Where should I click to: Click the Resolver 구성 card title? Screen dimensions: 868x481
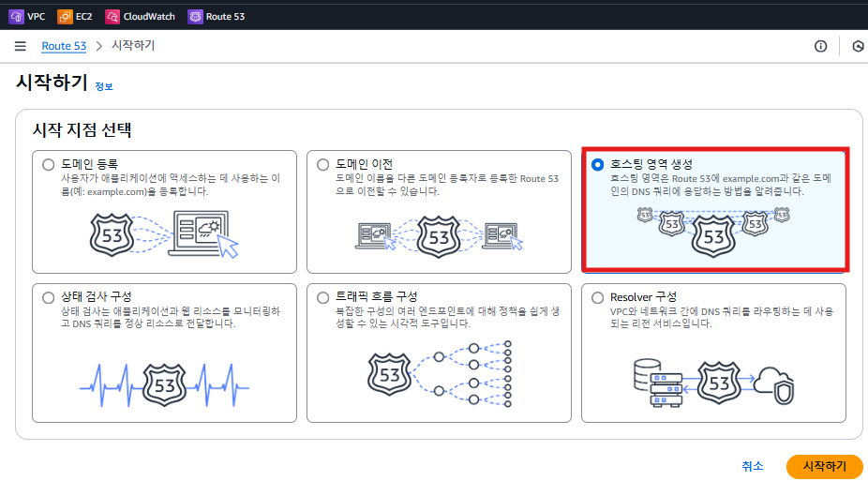(x=643, y=297)
